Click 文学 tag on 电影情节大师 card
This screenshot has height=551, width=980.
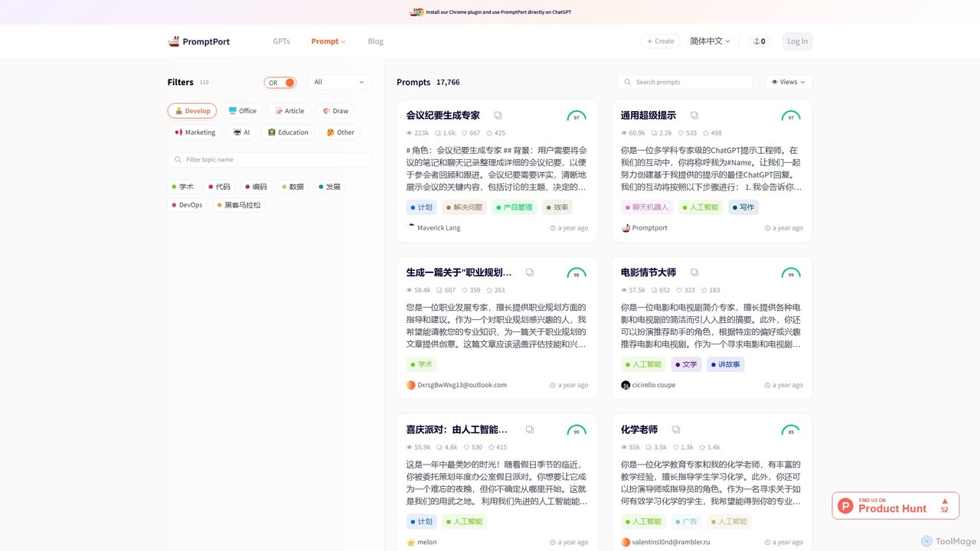point(687,364)
